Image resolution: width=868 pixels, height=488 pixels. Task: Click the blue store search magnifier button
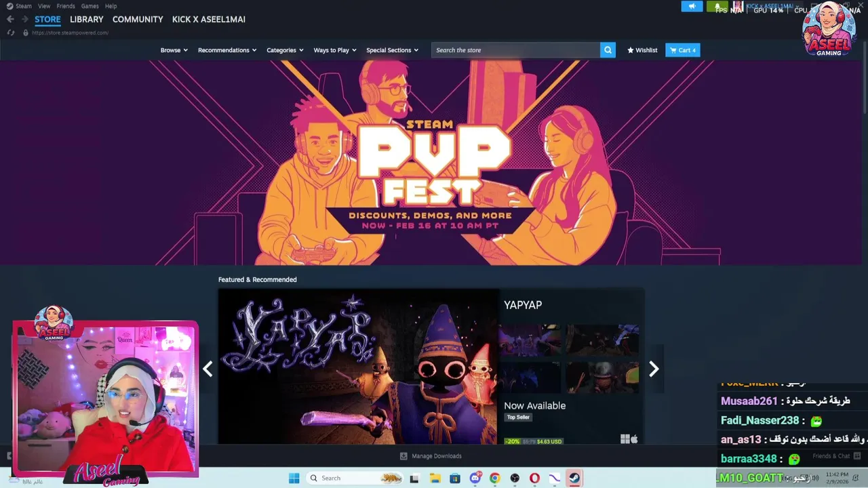coord(608,50)
